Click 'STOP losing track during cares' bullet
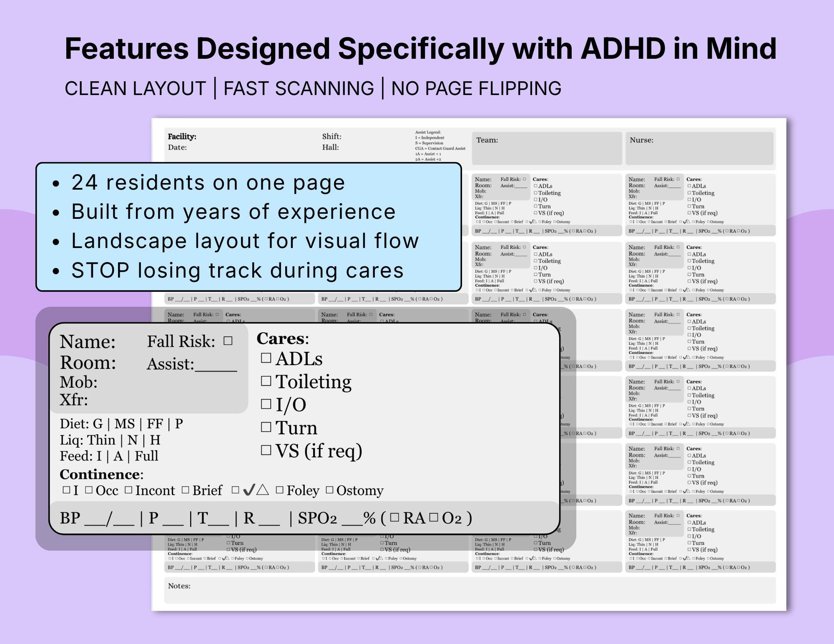Screen dimensions: 834x644 (237, 270)
